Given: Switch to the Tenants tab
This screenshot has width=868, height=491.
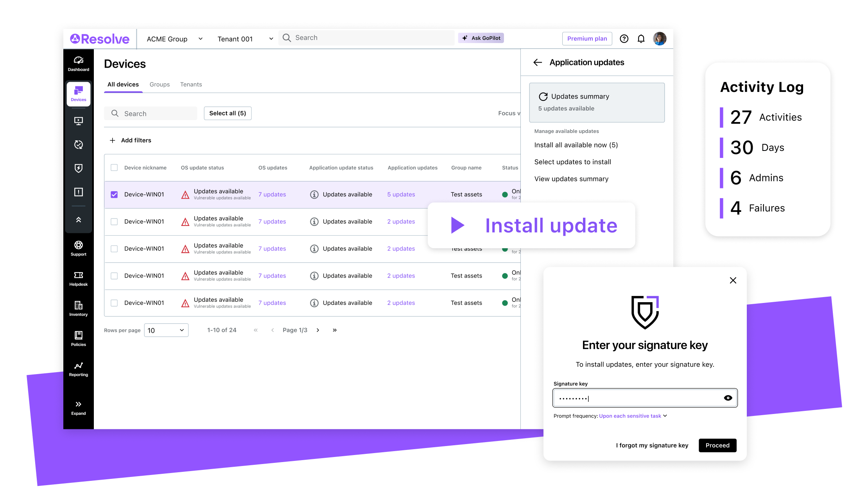Looking at the screenshot, I should (191, 84).
